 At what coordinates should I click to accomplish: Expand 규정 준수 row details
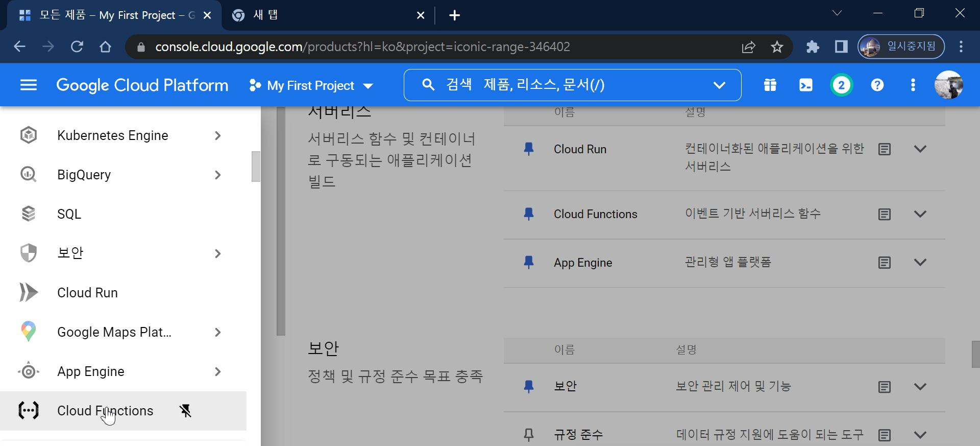click(x=920, y=435)
